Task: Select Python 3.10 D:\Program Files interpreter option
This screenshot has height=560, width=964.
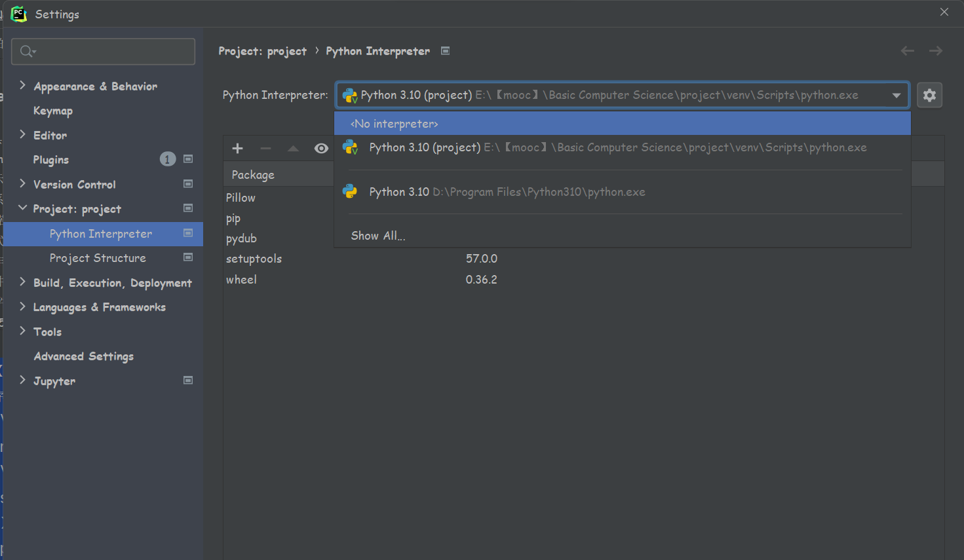Action: tap(623, 192)
